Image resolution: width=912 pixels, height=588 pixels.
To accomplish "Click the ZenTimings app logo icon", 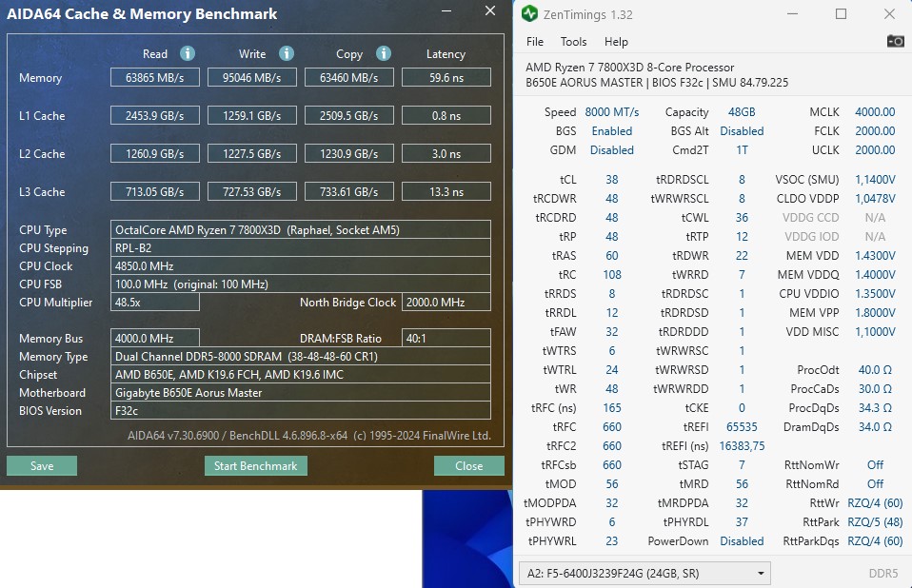I will click(x=529, y=13).
